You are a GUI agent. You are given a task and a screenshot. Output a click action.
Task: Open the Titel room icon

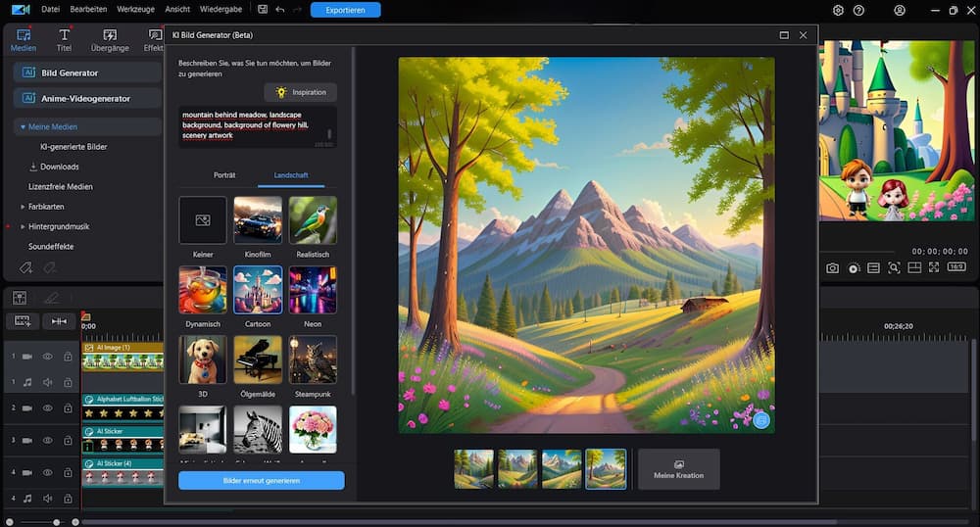click(x=64, y=39)
